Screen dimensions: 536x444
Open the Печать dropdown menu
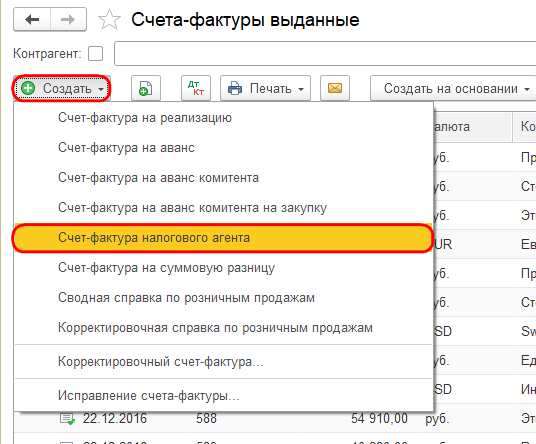click(265, 89)
